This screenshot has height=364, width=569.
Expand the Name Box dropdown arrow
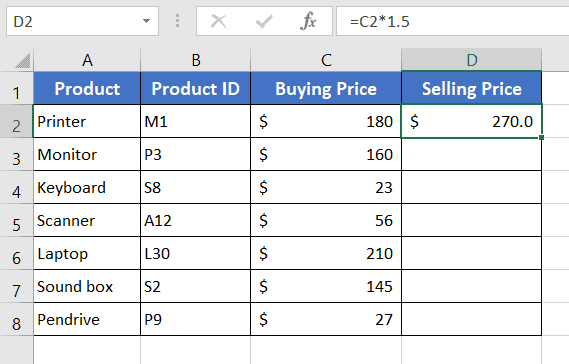point(146,21)
